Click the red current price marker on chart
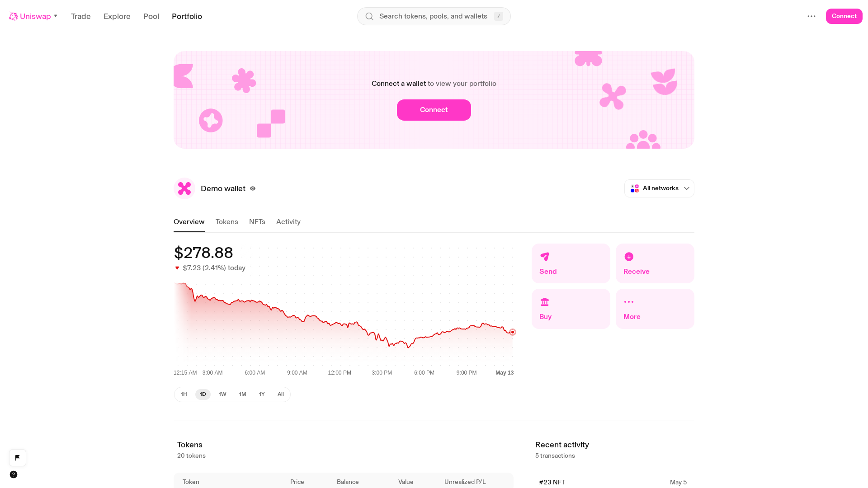Image resolution: width=868 pixels, height=488 pixels. pyautogui.click(x=513, y=332)
